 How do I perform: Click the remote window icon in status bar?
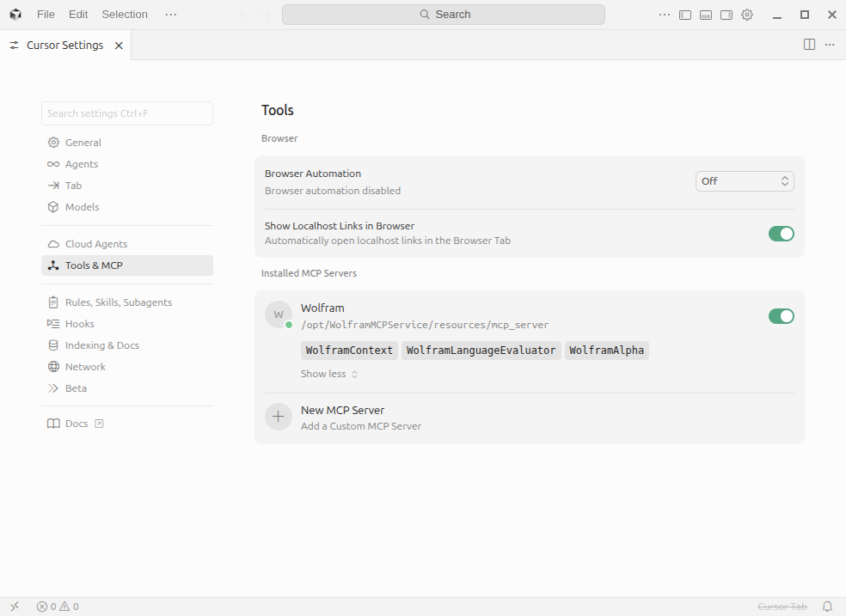click(15, 607)
